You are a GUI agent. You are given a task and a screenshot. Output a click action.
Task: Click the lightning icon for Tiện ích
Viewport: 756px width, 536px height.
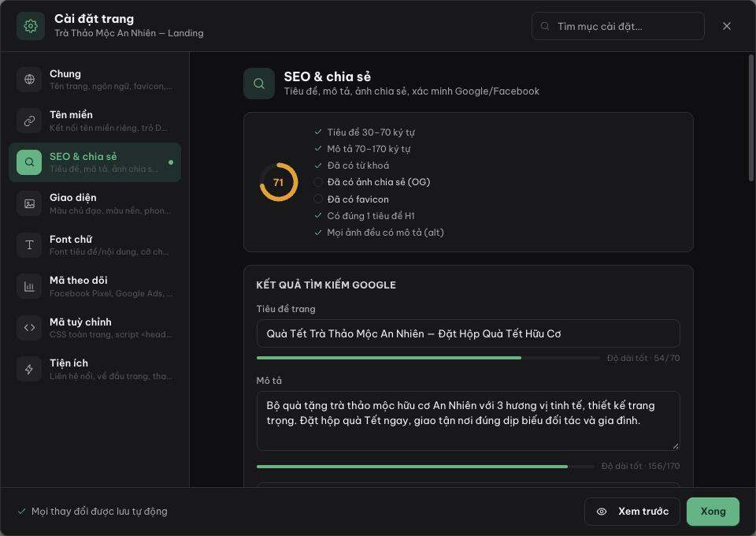click(x=29, y=369)
